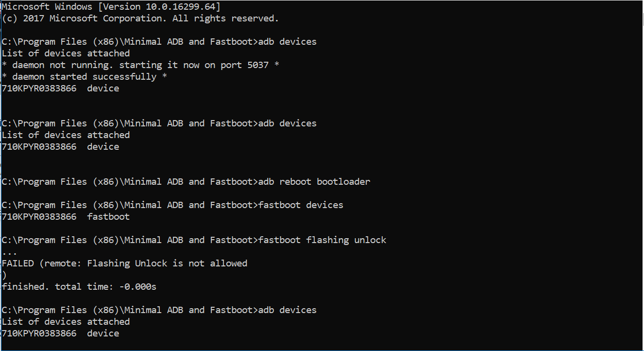Click the "fastboot flashing unlock" command text
This screenshot has width=644, height=351.
coord(322,240)
